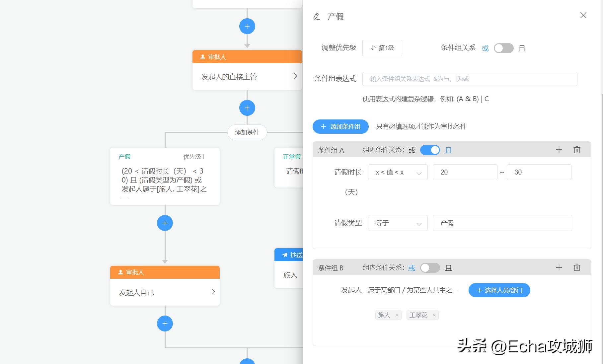Toggle 条件组 A relation back to 或
Image resolution: width=603 pixels, height=364 pixels.
[x=430, y=150]
